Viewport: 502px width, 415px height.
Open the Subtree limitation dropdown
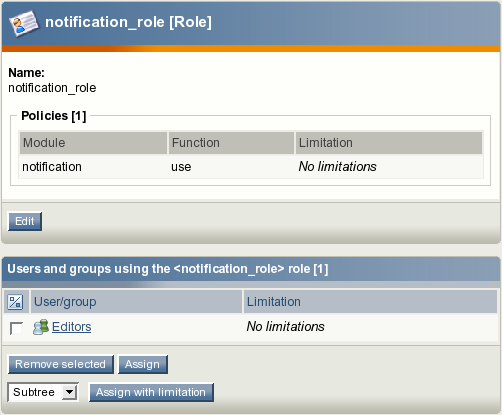(43, 392)
